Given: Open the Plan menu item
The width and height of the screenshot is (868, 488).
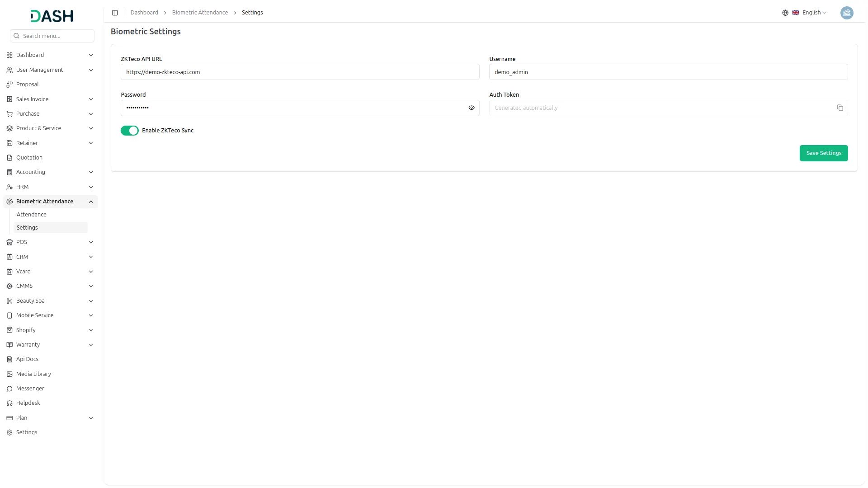Looking at the screenshot, I should tap(50, 418).
